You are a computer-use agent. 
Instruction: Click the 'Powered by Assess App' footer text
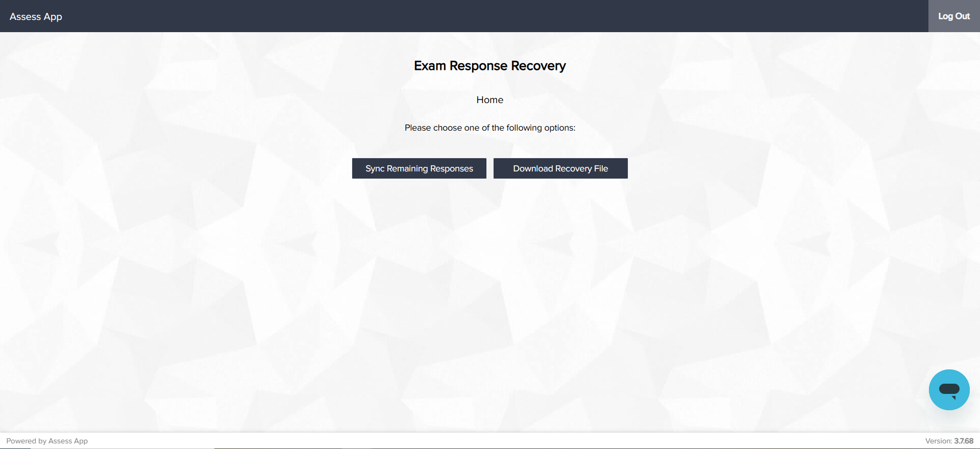[47, 441]
